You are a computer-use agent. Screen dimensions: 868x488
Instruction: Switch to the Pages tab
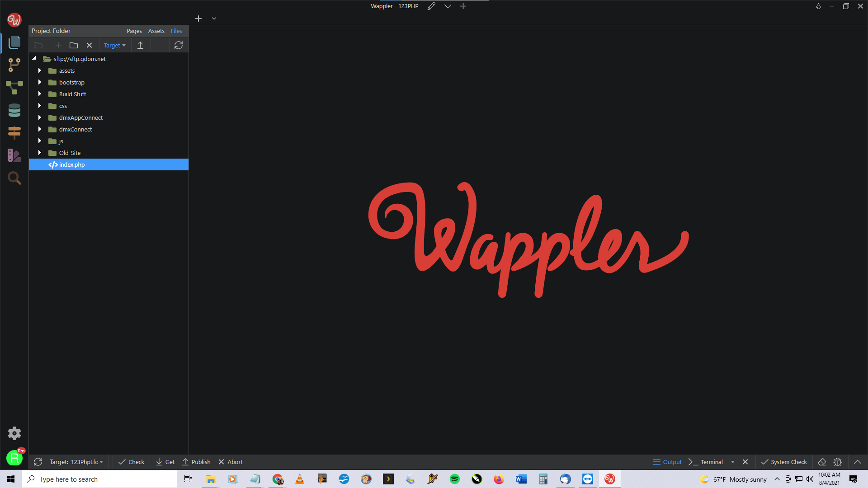[x=134, y=31]
